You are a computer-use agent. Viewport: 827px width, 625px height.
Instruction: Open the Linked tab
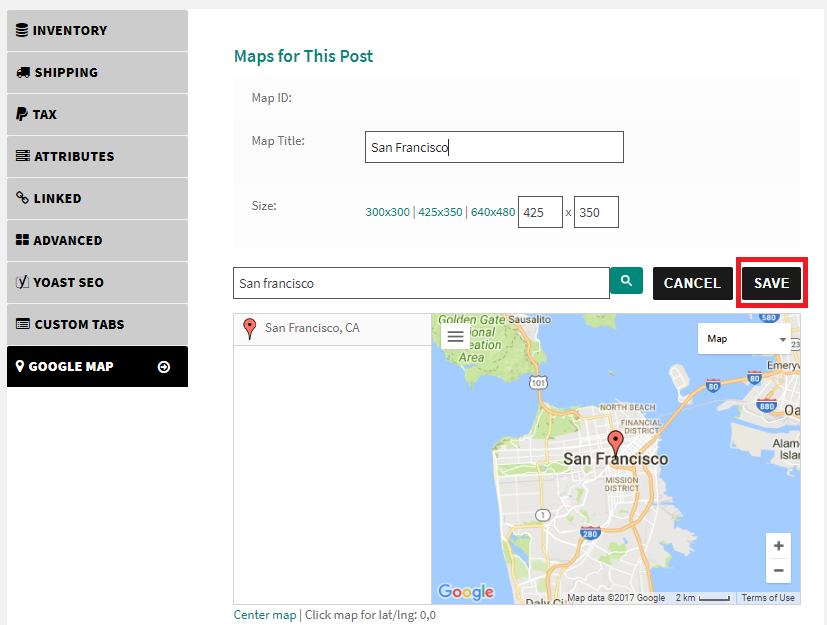point(97,199)
